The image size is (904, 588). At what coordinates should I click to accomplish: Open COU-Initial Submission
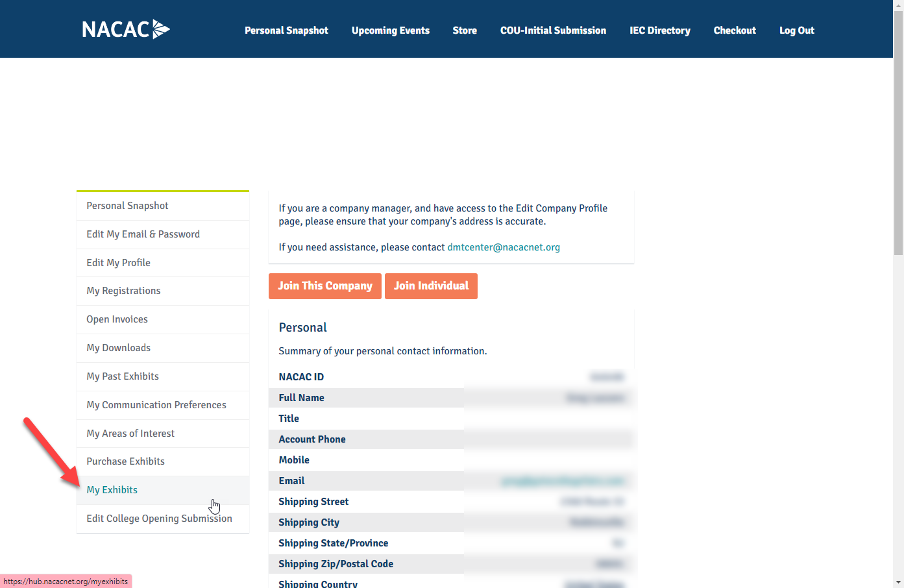553,31
